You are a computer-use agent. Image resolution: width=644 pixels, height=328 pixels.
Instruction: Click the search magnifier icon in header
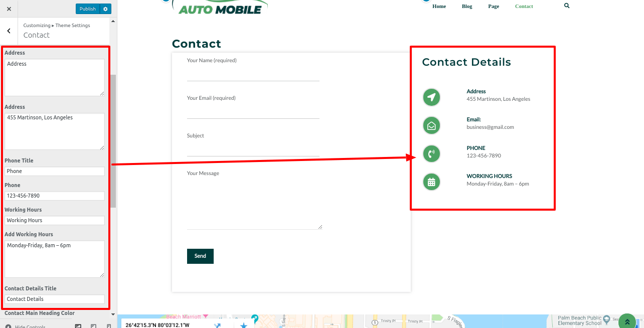click(567, 6)
